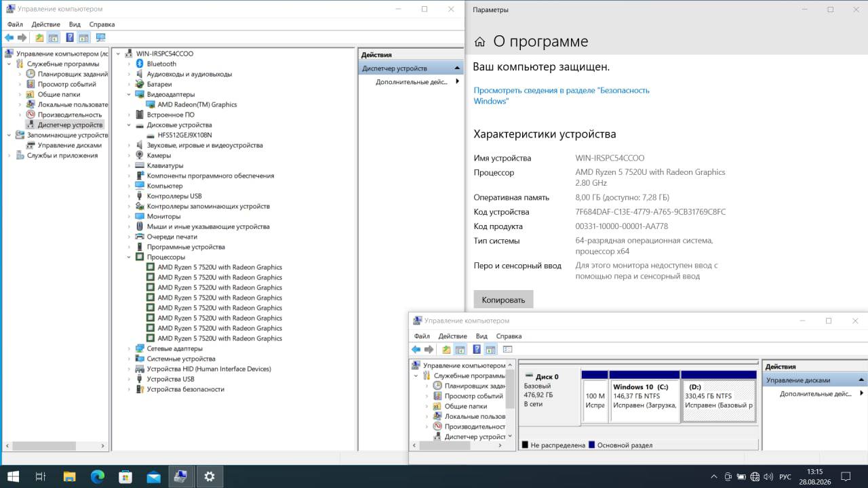
Task: Collapse Процессоры category
Action: (130, 257)
